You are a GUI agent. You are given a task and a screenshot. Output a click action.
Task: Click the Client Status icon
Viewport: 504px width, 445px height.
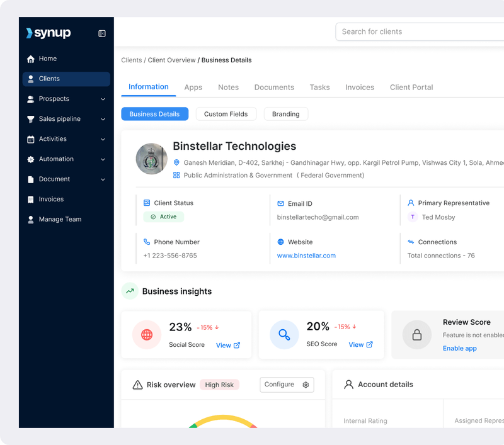147,203
